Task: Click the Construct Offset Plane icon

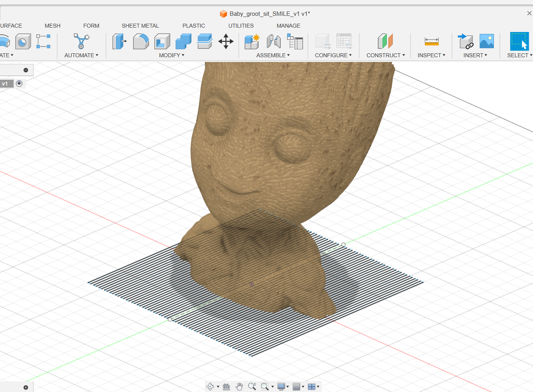Action: 385,41
